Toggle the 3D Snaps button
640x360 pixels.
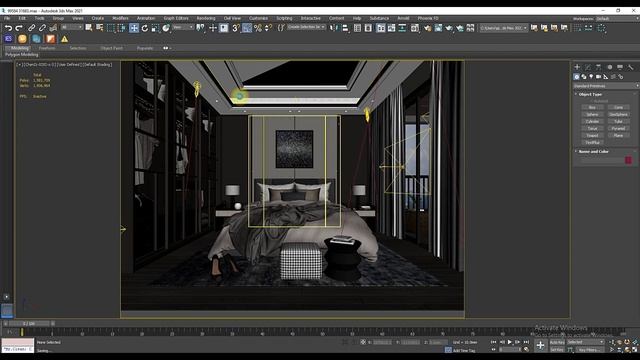pos(236,28)
